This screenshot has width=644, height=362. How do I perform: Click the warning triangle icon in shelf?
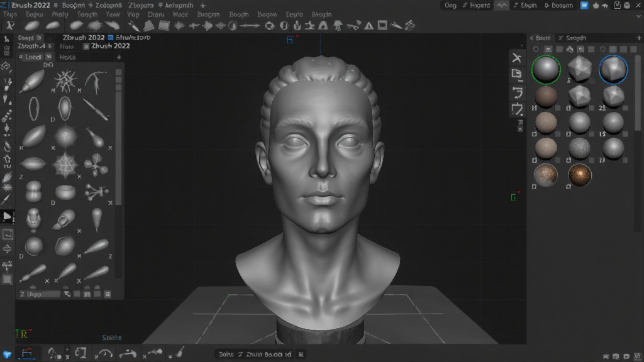coord(369,26)
